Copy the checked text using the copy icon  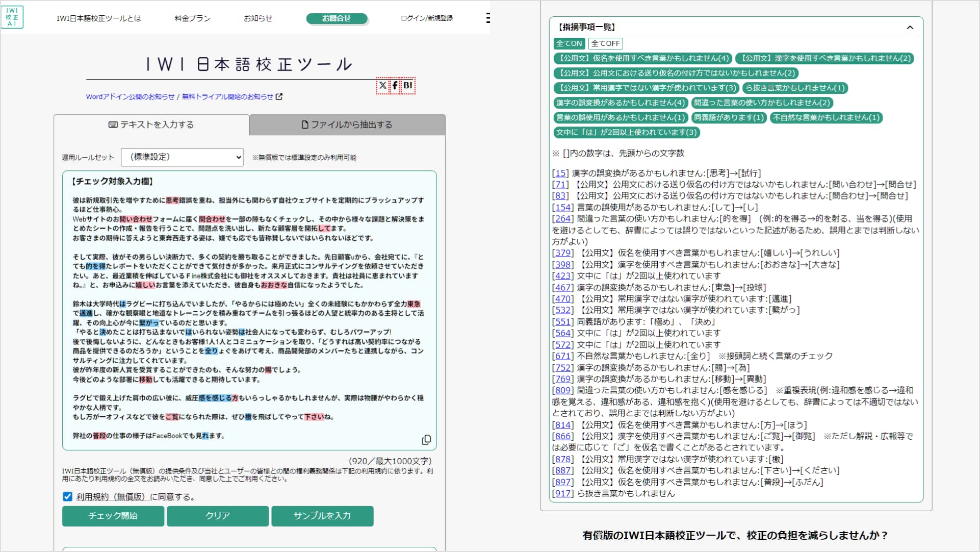pos(426,440)
